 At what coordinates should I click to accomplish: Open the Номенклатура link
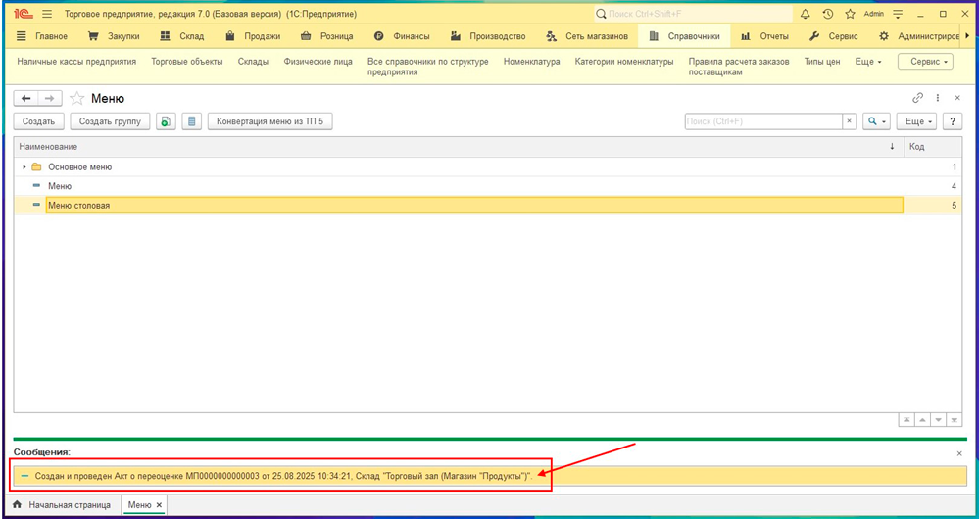(531, 61)
